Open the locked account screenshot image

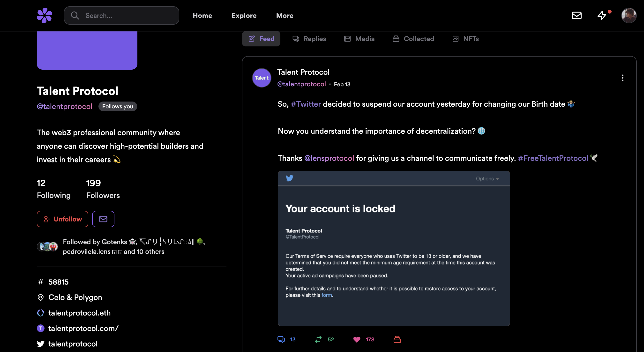394,249
